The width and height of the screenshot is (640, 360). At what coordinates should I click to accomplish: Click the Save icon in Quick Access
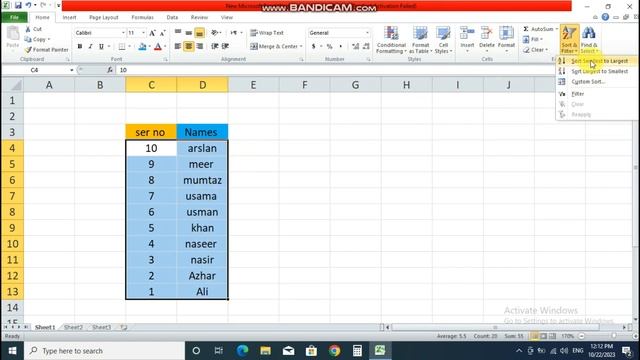(18, 5)
